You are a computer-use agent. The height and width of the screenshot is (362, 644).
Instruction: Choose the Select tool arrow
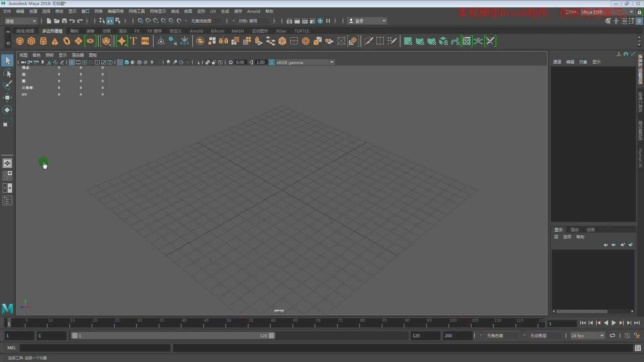[7, 60]
